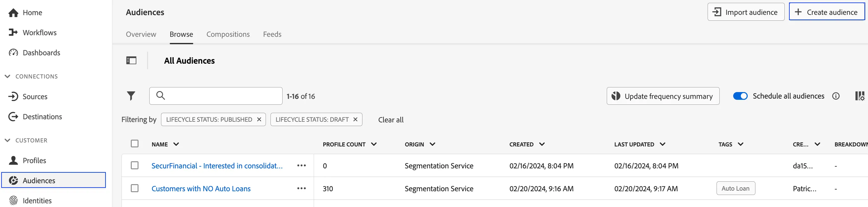
Task: Open Profile Count column menu
Action: [x=374, y=144]
